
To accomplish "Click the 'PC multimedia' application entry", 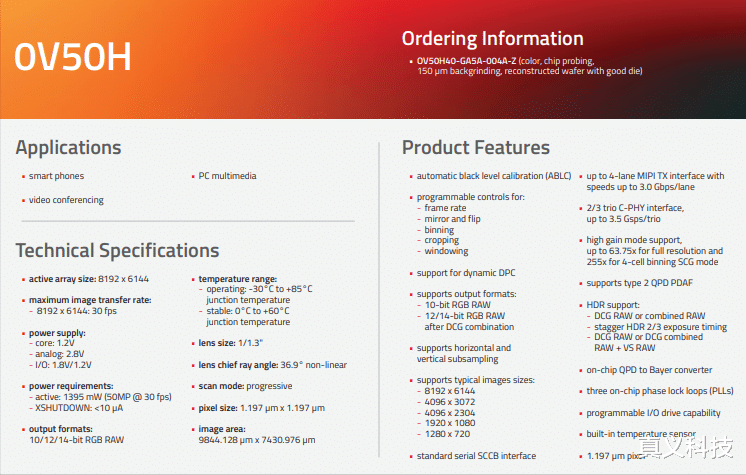I will coord(227,176).
